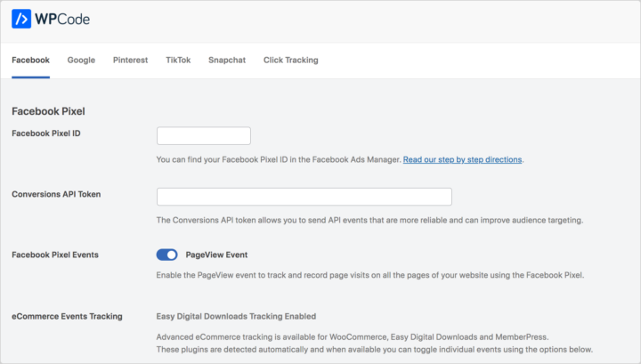Click the WPCode logo icon
This screenshot has width=641, height=364.
[22, 19]
